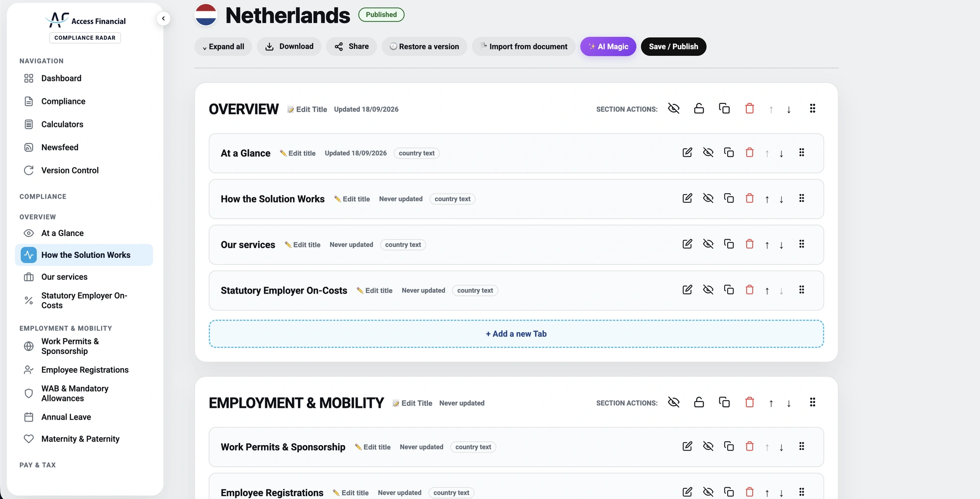
Task: Edit Statutory Employer On-Costs content
Action: [687, 290]
